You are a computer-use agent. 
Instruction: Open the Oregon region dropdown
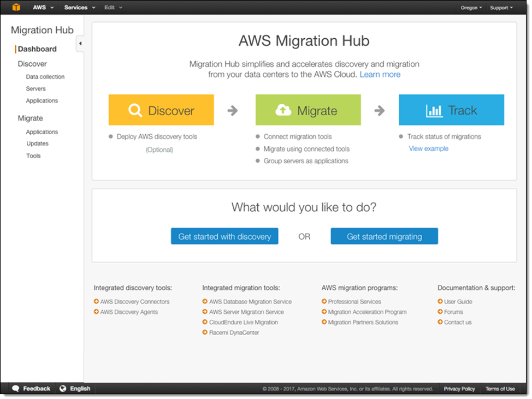click(x=471, y=8)
